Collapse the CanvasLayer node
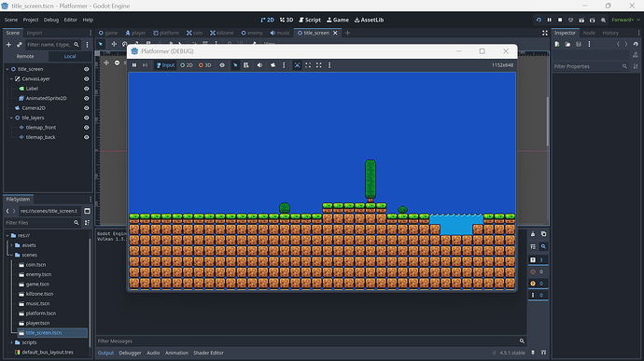The image size is (644, 361). coord(11,79)
